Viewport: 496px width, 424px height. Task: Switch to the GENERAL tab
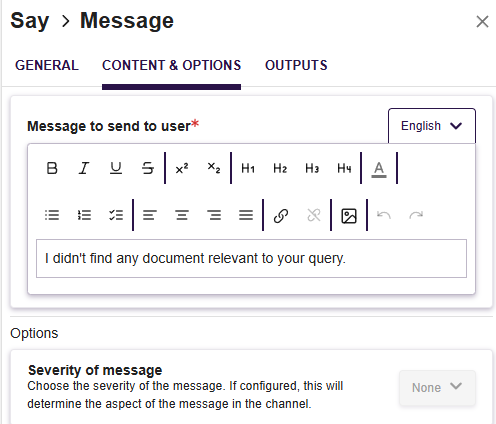pos(47,65)
